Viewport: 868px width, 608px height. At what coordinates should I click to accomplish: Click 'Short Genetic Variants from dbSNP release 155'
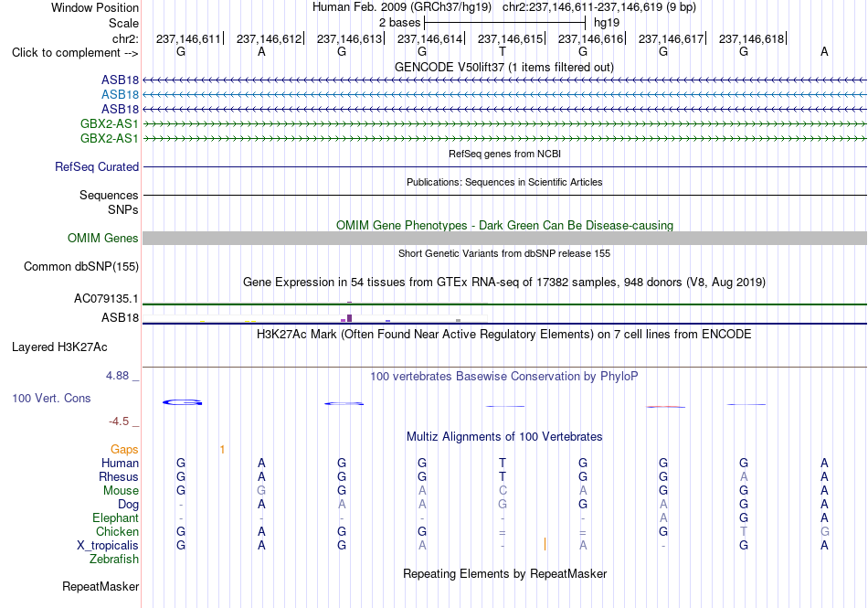pos(504,253)
